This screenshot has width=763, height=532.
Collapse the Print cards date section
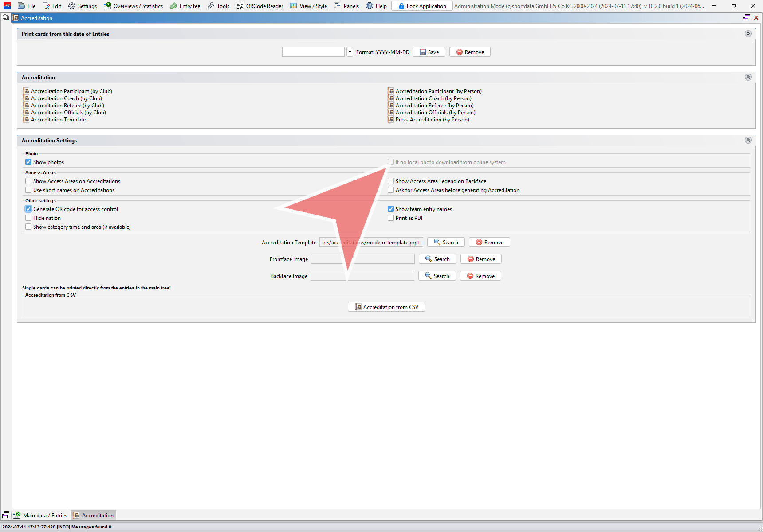(x=748, y=34)
